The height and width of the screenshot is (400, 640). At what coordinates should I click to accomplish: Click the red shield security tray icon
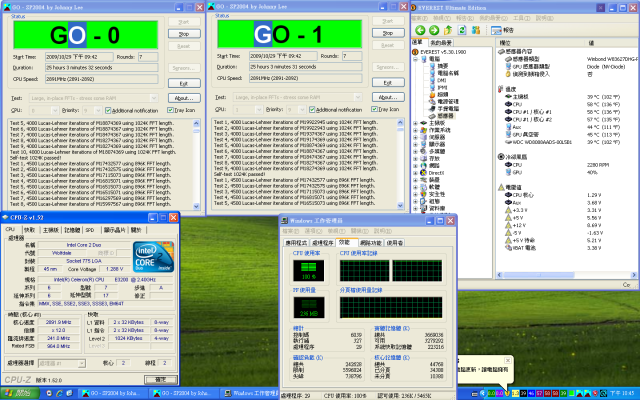(x=595, y=393)
